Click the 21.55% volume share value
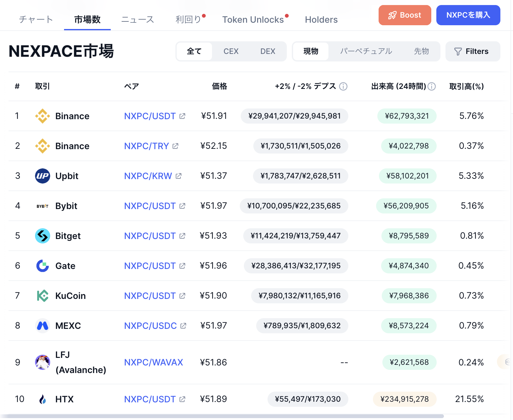This screenshot has height=420, width=513. point(469,399)
